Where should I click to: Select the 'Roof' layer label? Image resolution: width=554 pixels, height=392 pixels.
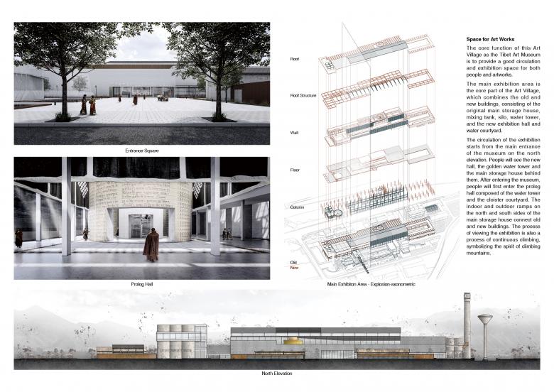click(295, 60)
